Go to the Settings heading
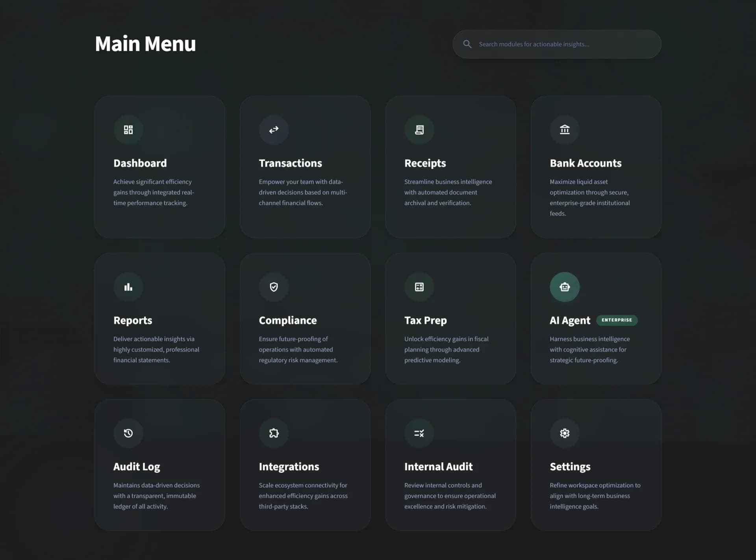The width and height of the screenshot is (756, 560). coord(570,467)
